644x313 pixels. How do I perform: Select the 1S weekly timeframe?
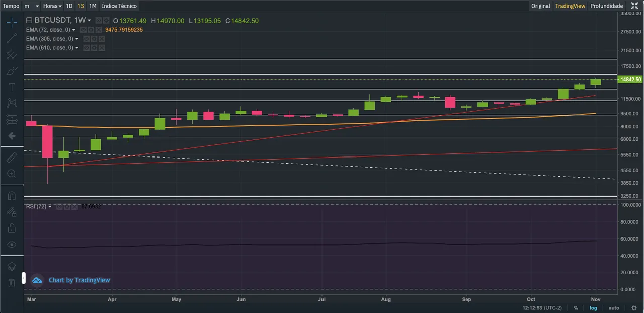[x=81, y=6]
